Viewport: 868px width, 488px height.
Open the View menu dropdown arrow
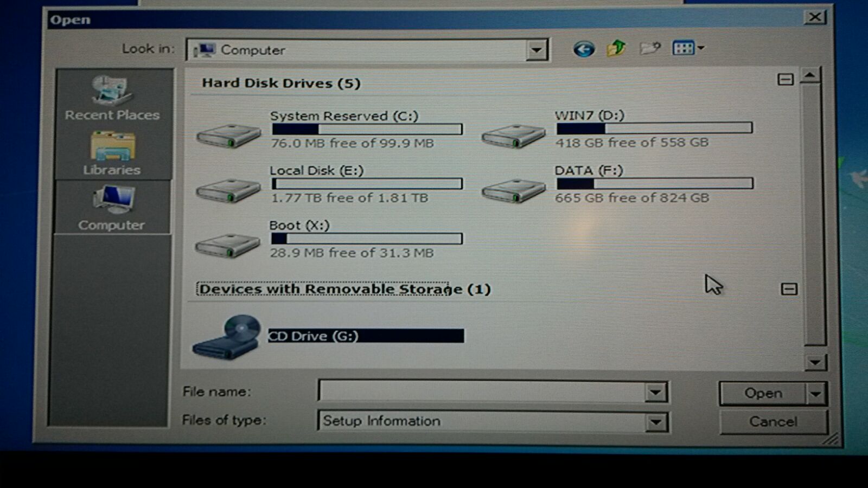pyautogui.click(x=701, y=48)
